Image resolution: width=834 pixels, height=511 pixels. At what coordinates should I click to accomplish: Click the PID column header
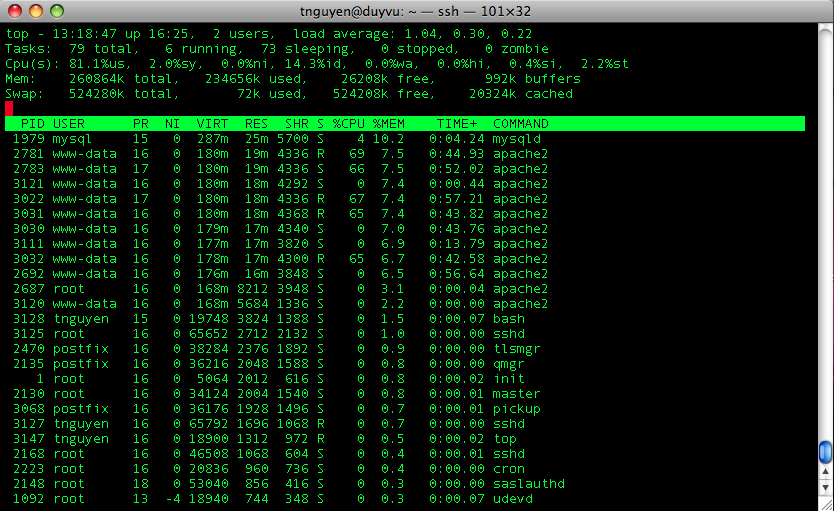(33, 124)
